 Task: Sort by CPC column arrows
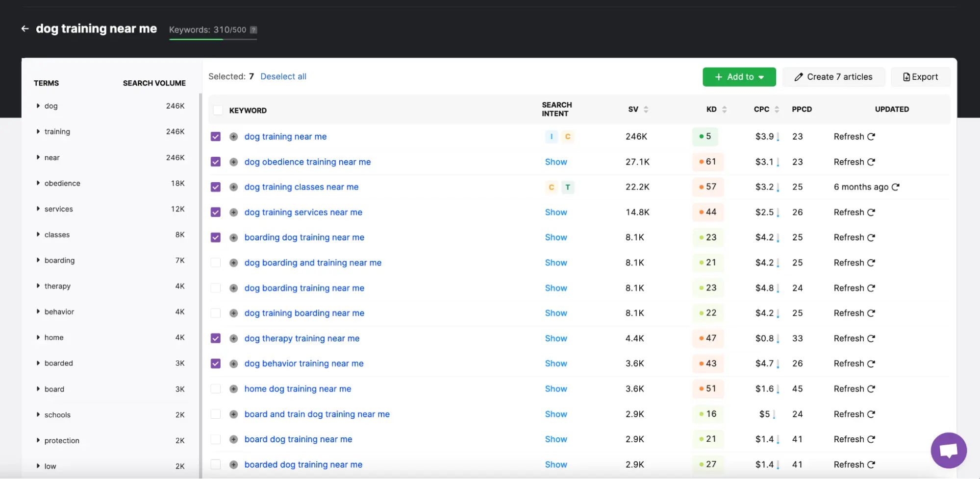point(777,110)
